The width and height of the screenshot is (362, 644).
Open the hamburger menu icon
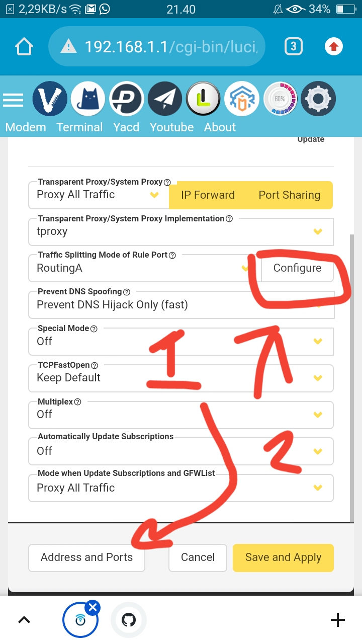pos(13,100)
